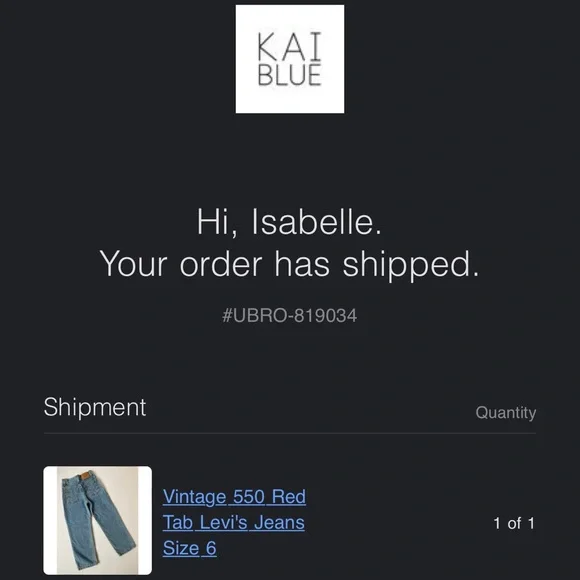
Task: Click the 1 of 1 quantity value
Action: coord(514,523)
